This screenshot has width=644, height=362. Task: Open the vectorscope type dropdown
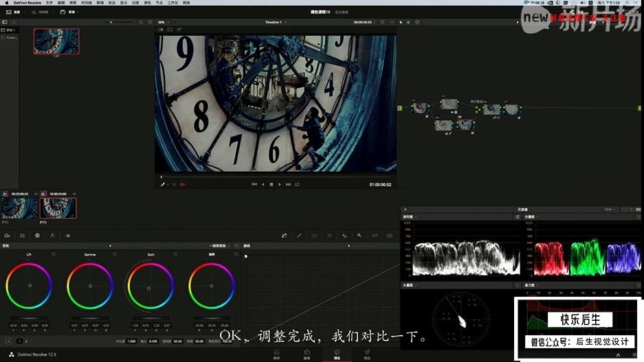click(x=410, y=285)
